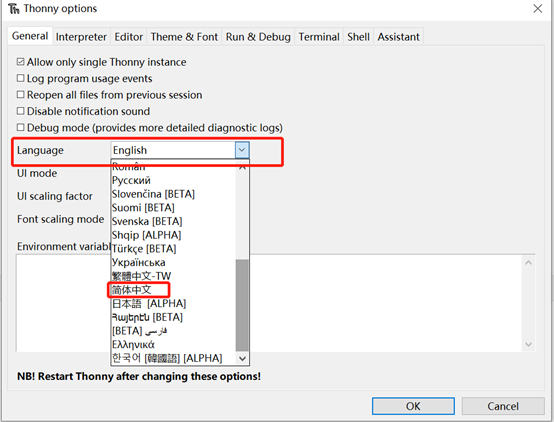Select the Shell tab

[x=358, y=37]
